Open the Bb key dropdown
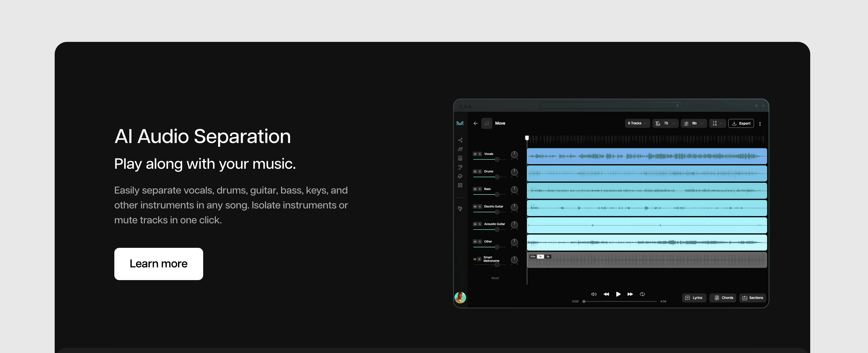This screenshot has height=353, width=868. 693,123
